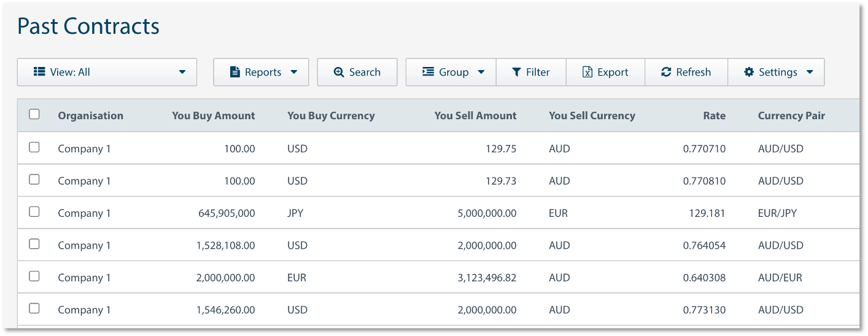868x336 pixels.
Task: Expand the View: All dropdown arrow
Action: (182, 72)
